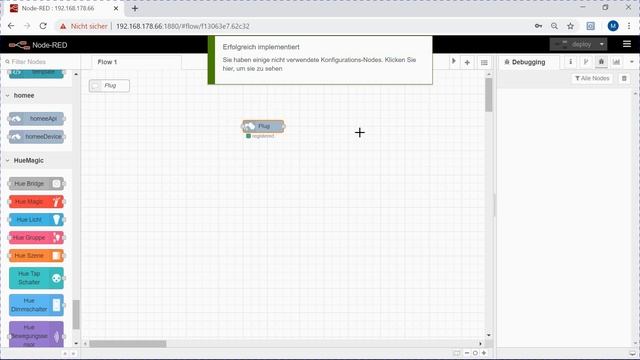Select the debug bug icon tab

tap(601, 62)
